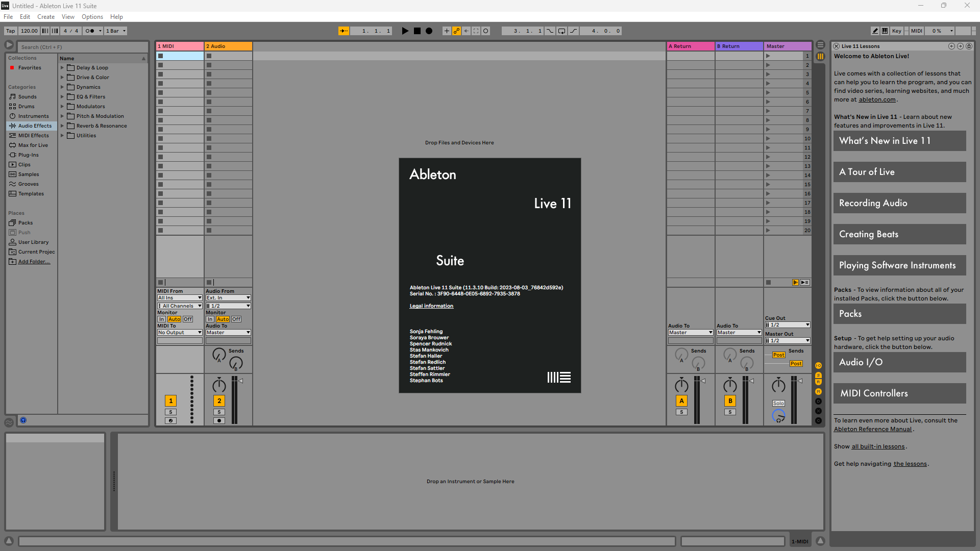Open MIDI To No Output dropdown
This screenshot has height=551, width=980.
click(x=180, y=333)
